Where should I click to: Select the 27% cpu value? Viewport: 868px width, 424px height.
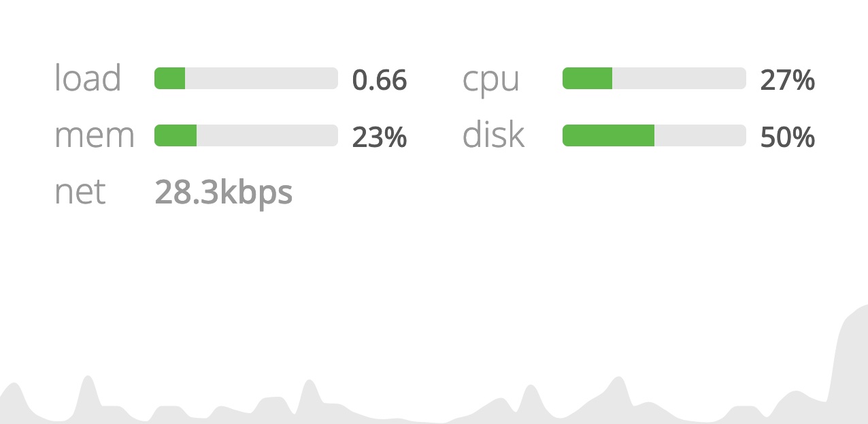coord(787,81)
